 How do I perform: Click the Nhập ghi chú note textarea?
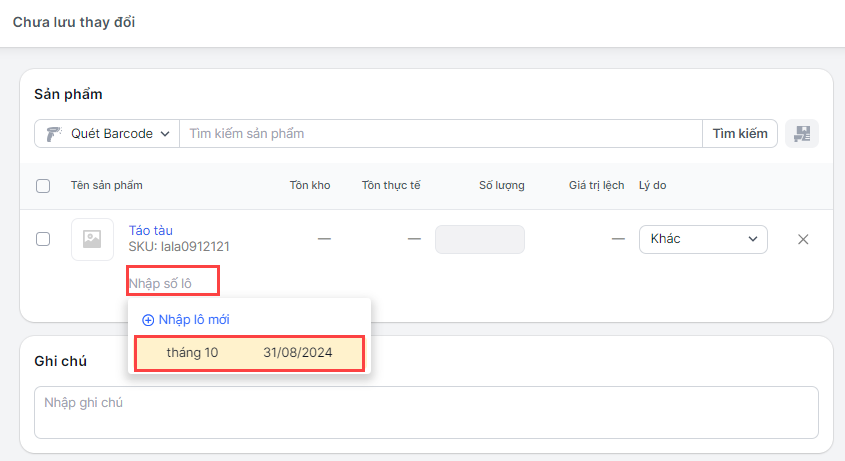[426, 412]
